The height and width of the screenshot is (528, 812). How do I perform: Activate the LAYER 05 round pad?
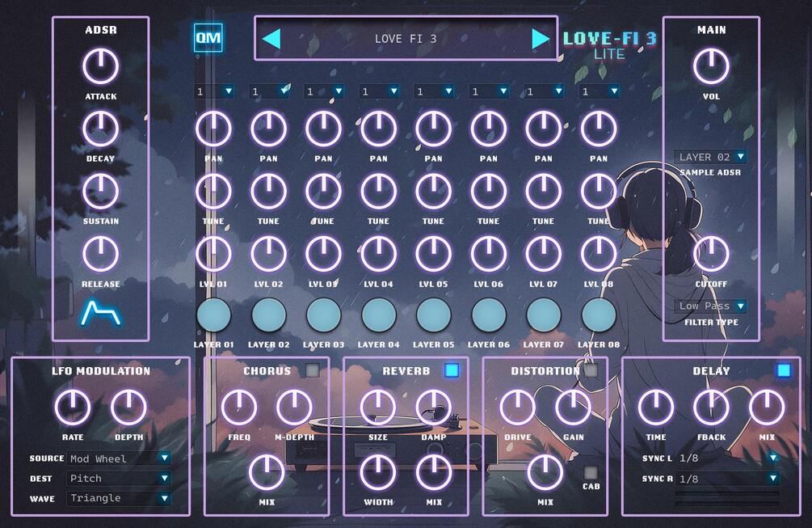tap(433, 315)
